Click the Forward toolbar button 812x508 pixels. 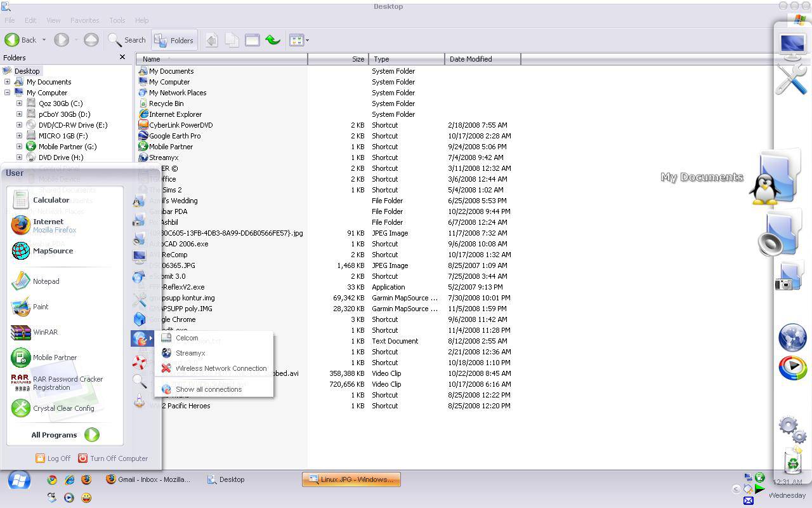(x=62, y=40)
